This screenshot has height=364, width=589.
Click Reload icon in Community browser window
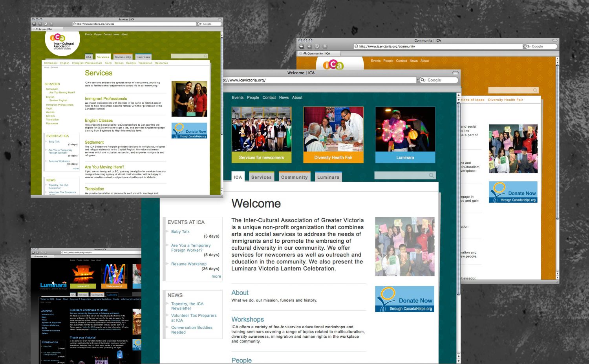tap(317, 46)
